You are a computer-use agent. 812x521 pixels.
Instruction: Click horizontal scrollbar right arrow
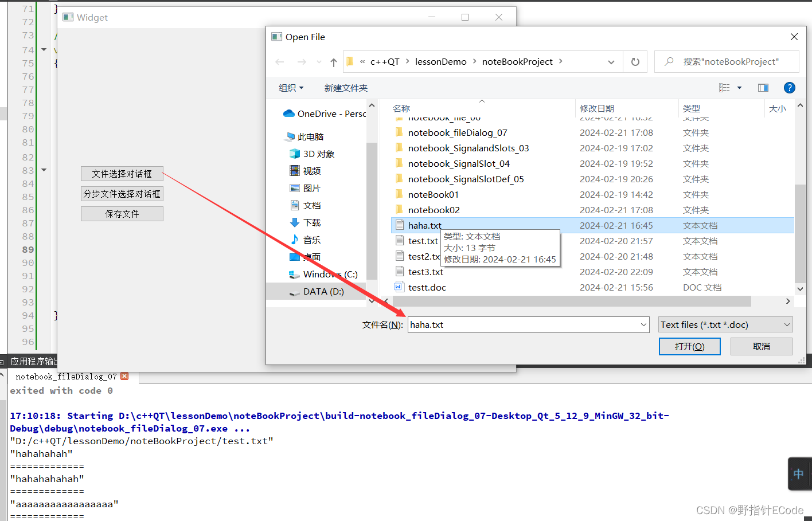point(788,301)
